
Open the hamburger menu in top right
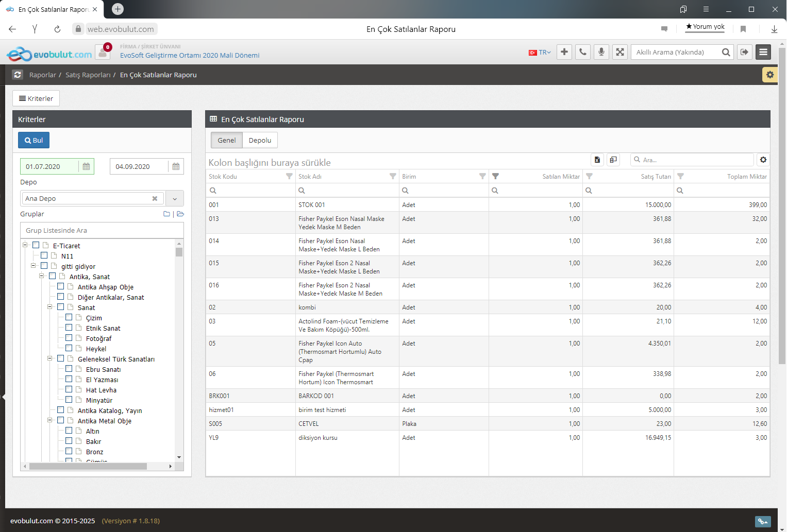(x=763, y=52)
